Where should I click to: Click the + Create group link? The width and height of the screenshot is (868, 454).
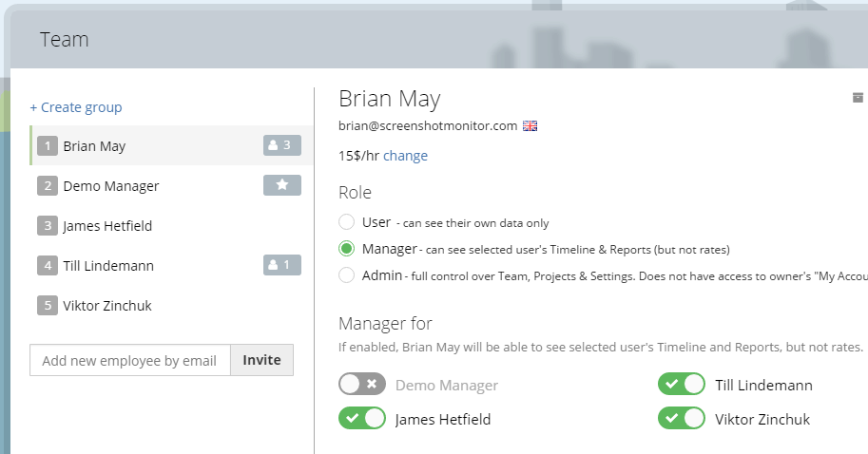(76, 107)
